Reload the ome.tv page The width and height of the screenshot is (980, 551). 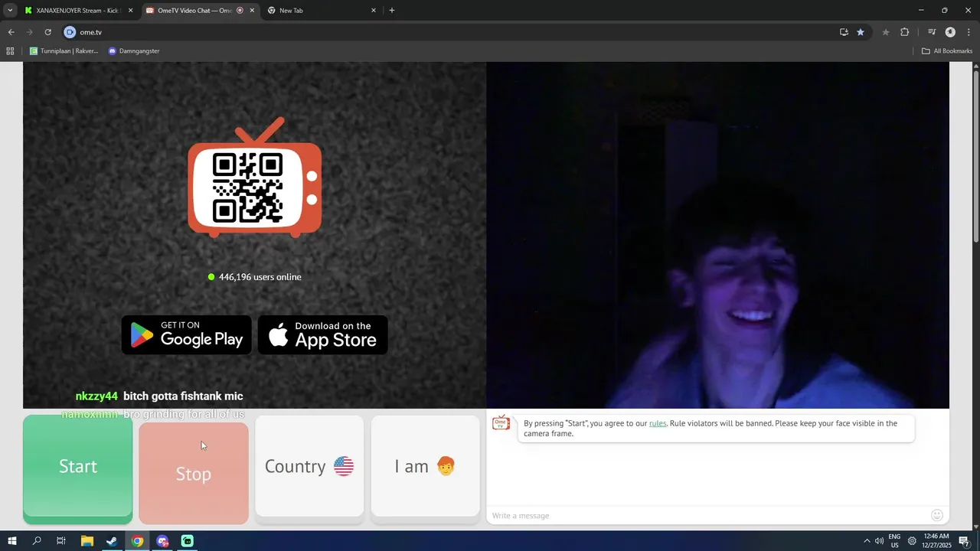[47, 32]
